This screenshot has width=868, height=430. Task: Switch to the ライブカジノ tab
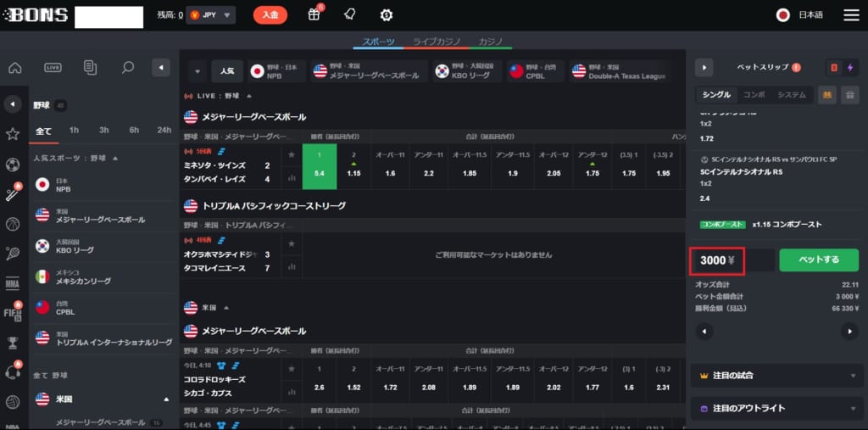(x=436, y=41)
